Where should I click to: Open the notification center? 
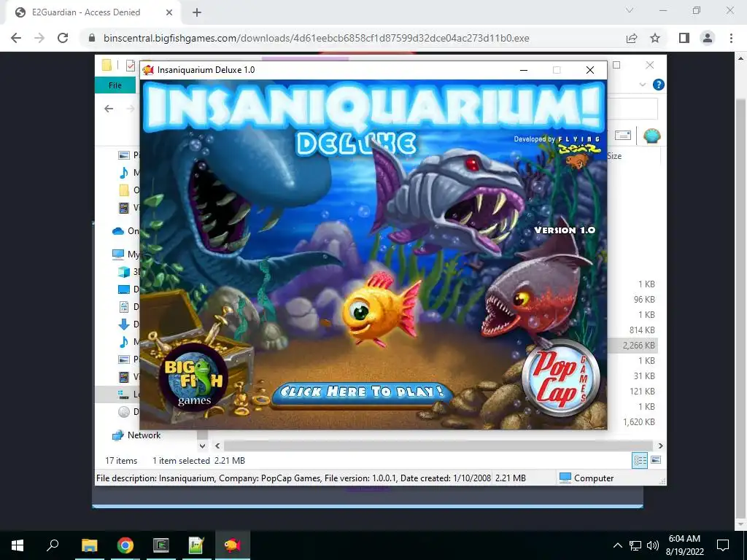pyautogui.click(x=723, y=545)
